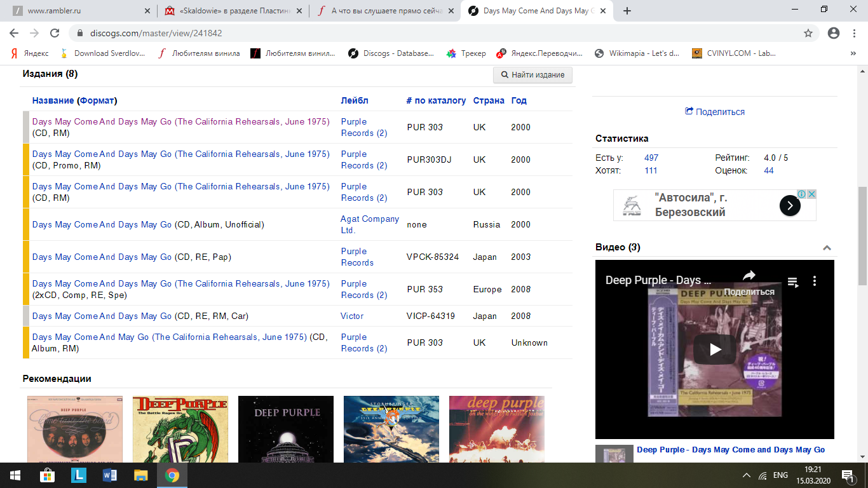Open the video playlist queue icon
Viewport: 868px width, 488px height.
[x=793, y=281]
